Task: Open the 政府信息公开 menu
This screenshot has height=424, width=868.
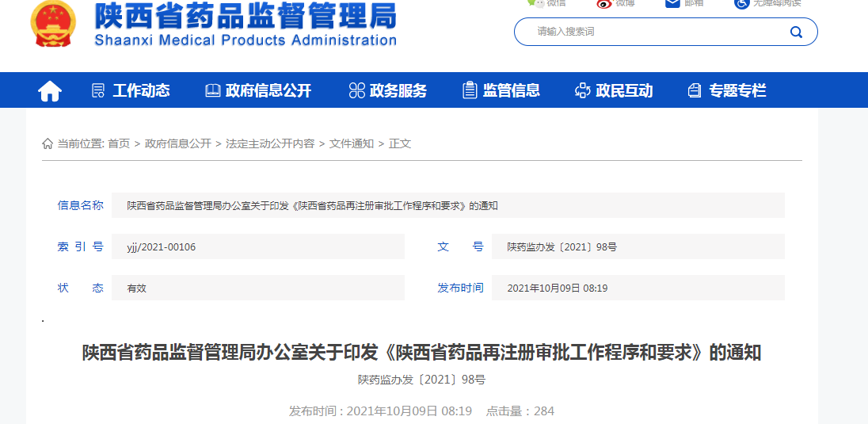Action: [268, 90]
